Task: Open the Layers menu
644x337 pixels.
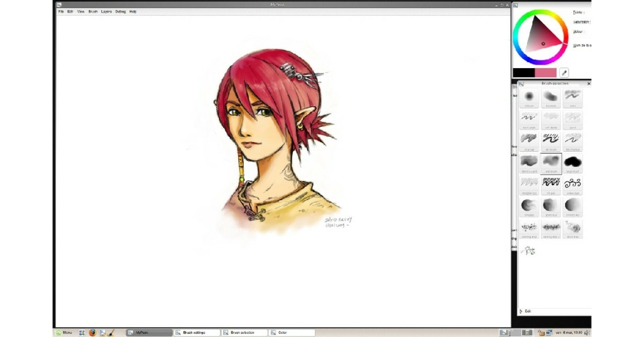Action: click(x=106, y=11)
